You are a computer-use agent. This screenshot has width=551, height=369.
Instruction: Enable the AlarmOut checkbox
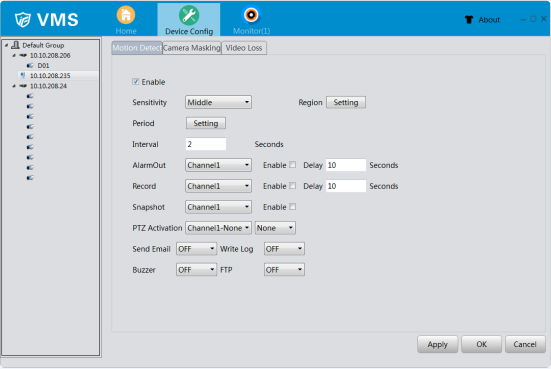point(292,164)
